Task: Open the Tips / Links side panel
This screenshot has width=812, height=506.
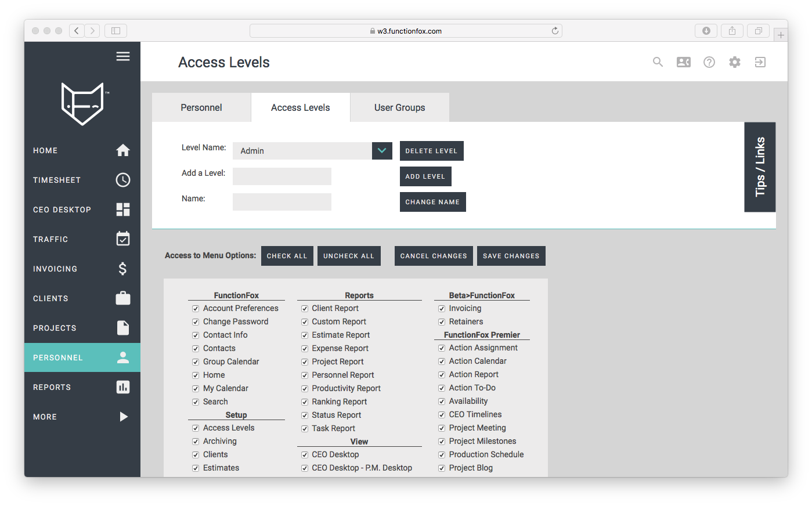Action: [x=760, y=167]
